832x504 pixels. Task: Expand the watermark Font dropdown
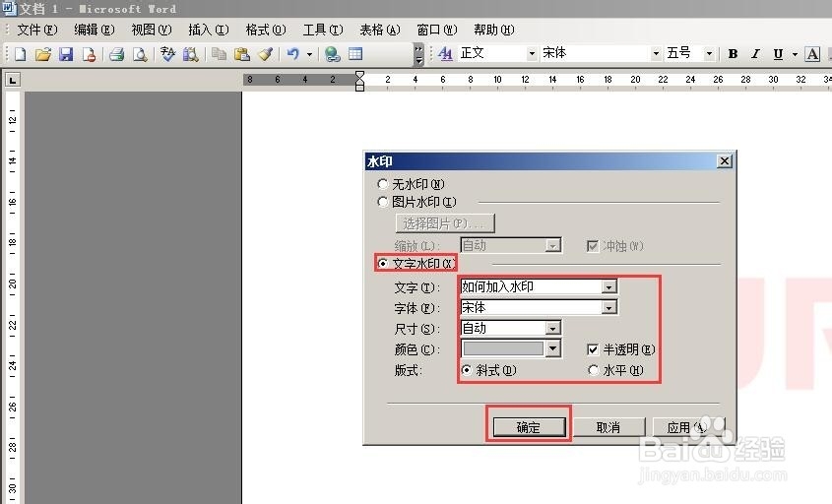(609, 308)
